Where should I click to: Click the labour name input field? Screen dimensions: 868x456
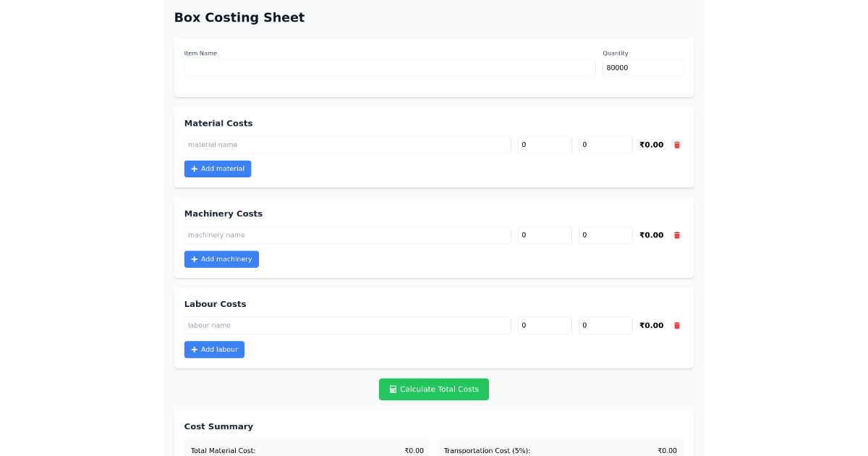pyautogui.click(x=347, y=325)
